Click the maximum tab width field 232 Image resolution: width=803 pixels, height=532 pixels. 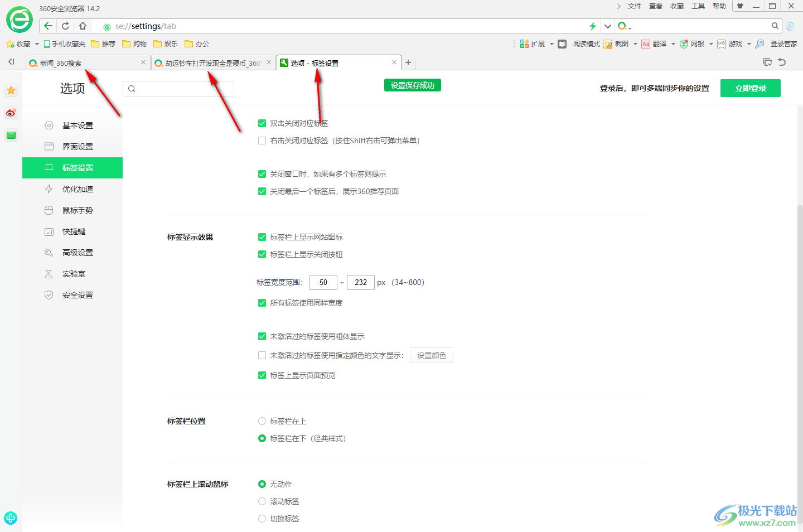coord(361,282)
